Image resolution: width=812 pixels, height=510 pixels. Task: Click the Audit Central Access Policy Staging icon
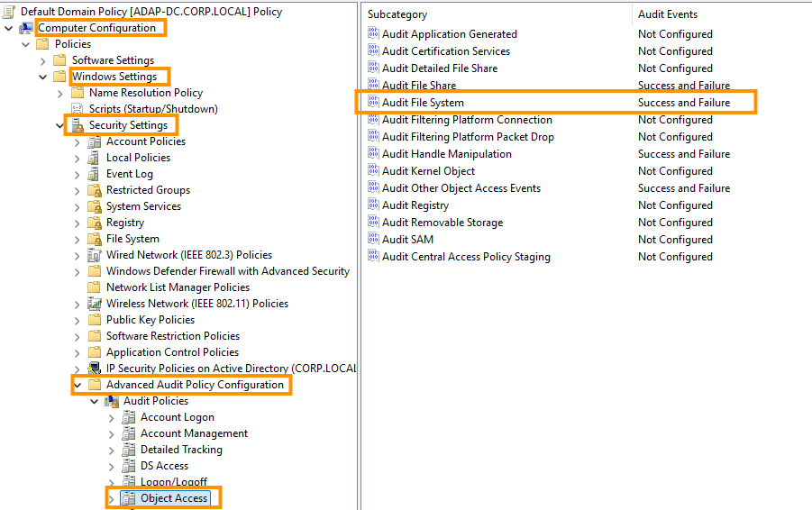[373, 256]
